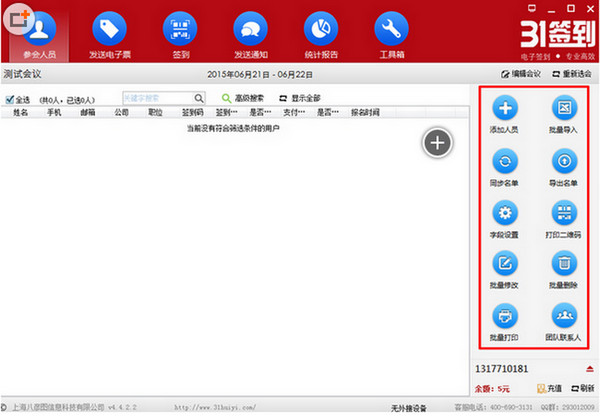Open 统计报告 statistics report
Image resolution: width=600 pixels, height=416 pixels.
click(321, 35)
